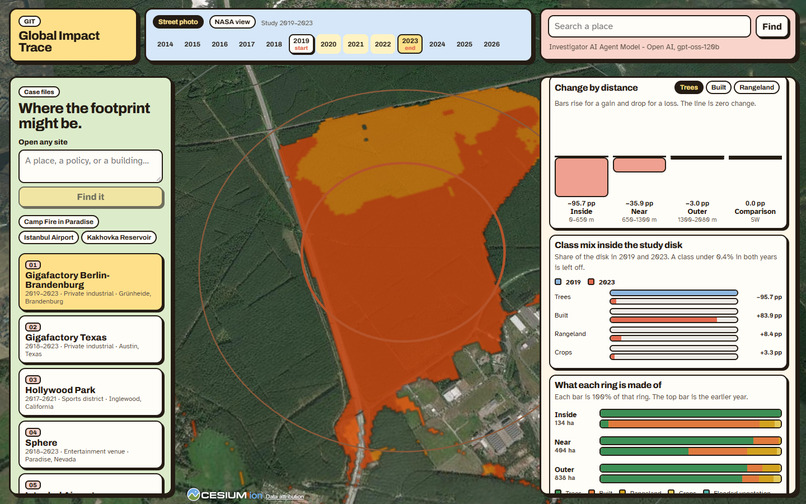Select year 2020 on timeline
This screenshot has height=504, width=806.
[328, 44]
